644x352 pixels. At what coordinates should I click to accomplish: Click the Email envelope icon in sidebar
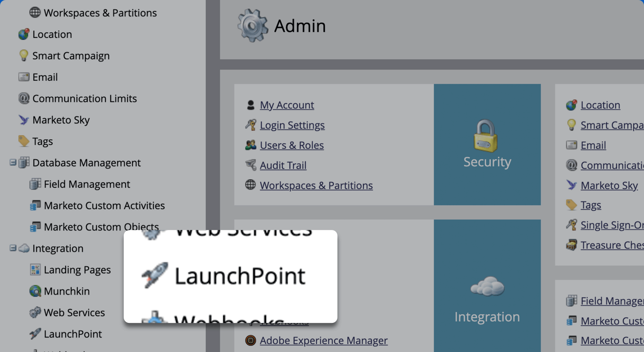click(x=23, y=77)
